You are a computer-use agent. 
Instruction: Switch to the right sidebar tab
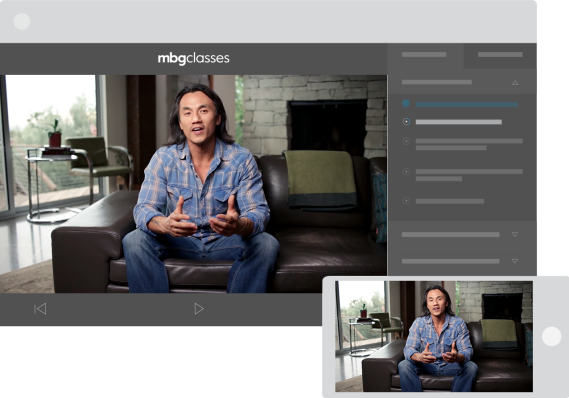pos(500,55)
